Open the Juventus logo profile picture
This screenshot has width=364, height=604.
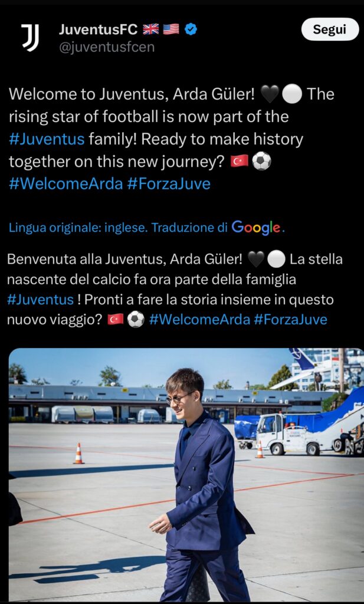coord(30,38)
